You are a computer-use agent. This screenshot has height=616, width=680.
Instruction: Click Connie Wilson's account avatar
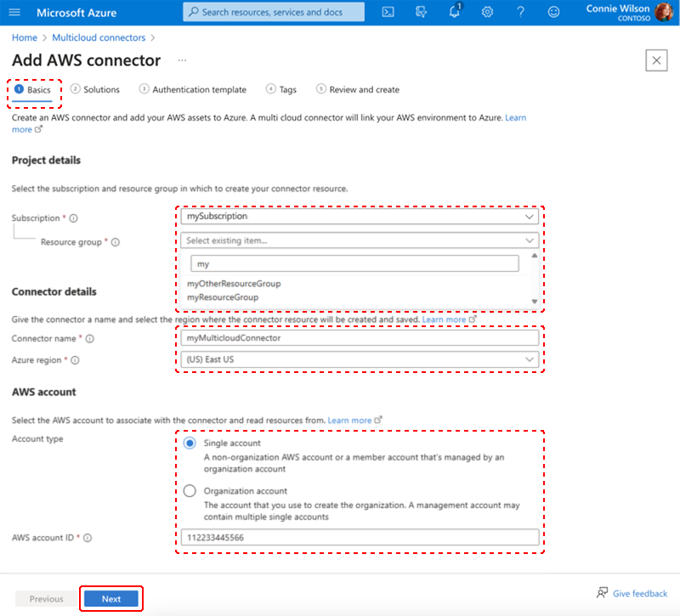pos(664,13)
